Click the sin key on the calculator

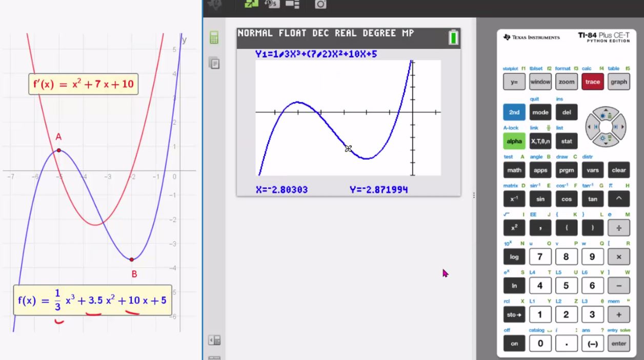point(540,199)
